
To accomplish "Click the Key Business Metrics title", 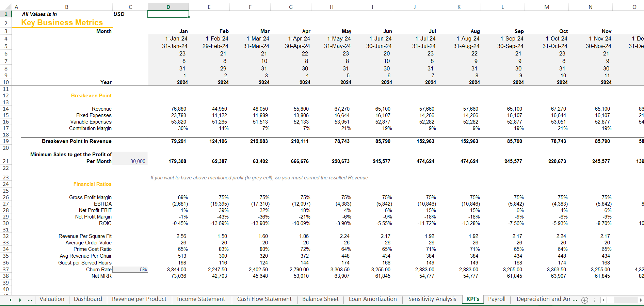I will point(62,22).
